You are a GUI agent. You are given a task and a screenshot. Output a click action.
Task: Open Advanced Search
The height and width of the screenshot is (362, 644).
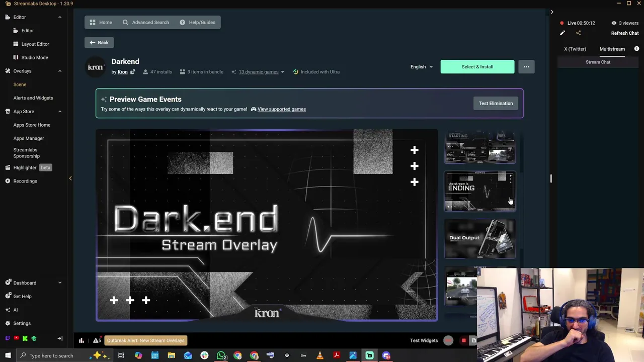[145, 22]
